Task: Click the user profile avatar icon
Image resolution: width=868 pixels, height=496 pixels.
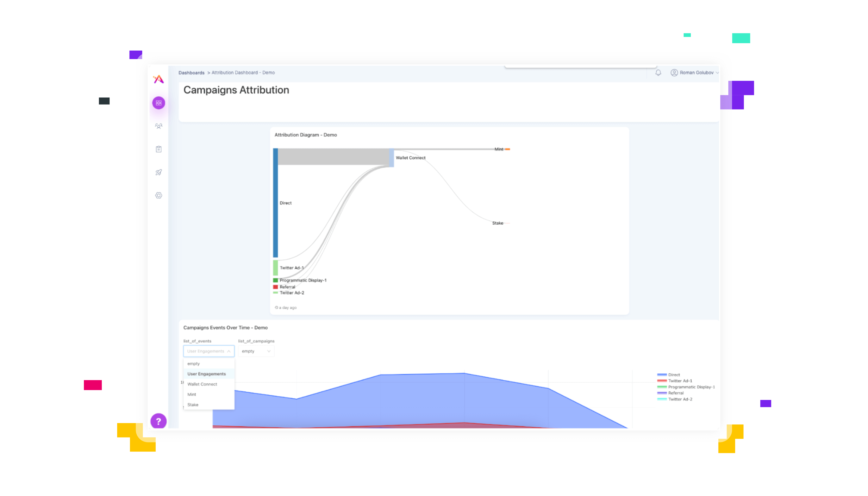Action: tap(674, 73)
